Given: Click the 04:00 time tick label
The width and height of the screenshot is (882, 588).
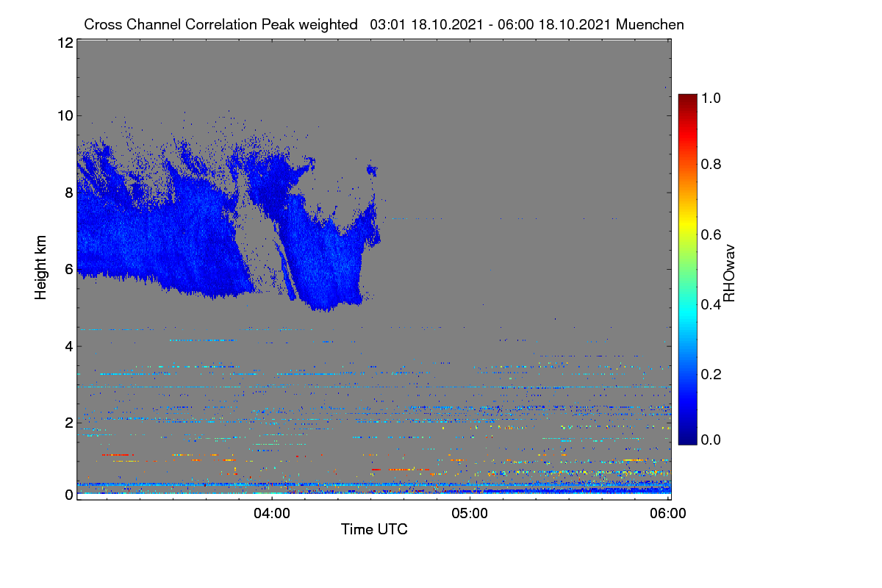Looking at the screenshot, I should tap(272, 514).
